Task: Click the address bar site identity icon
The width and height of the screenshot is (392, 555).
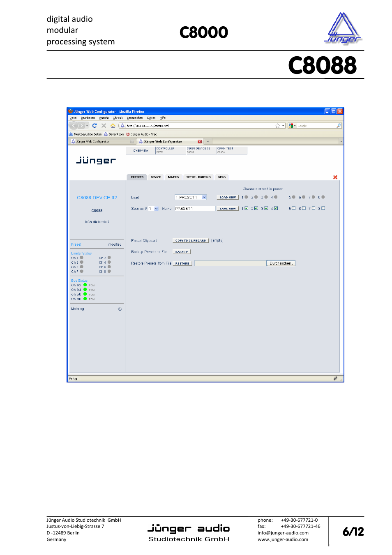Action: [122, 126]
